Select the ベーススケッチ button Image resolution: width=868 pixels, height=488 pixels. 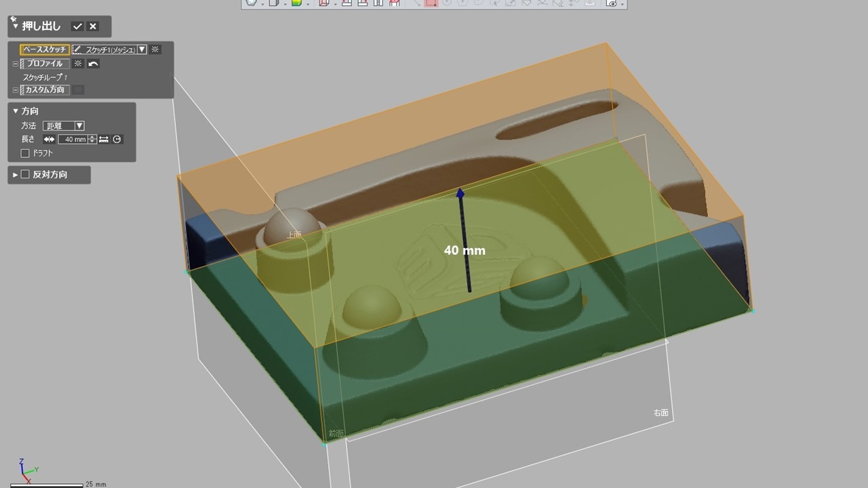tap(45, 49)
